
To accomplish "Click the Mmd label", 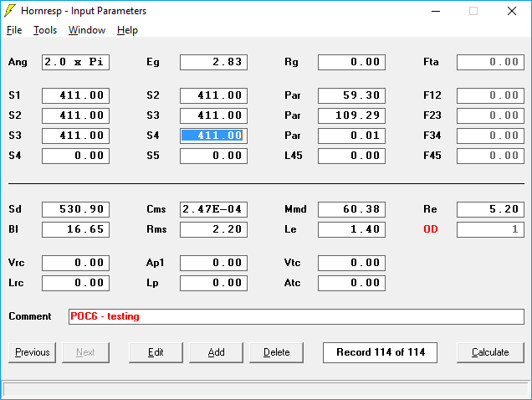I will point(295,209).
